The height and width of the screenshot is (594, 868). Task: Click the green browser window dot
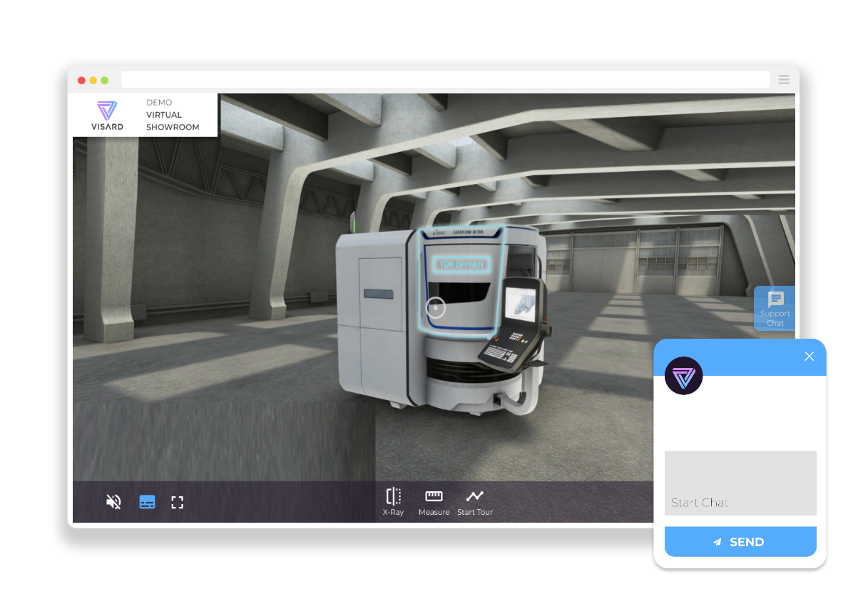pyautogui.click(x=105, y=81)
